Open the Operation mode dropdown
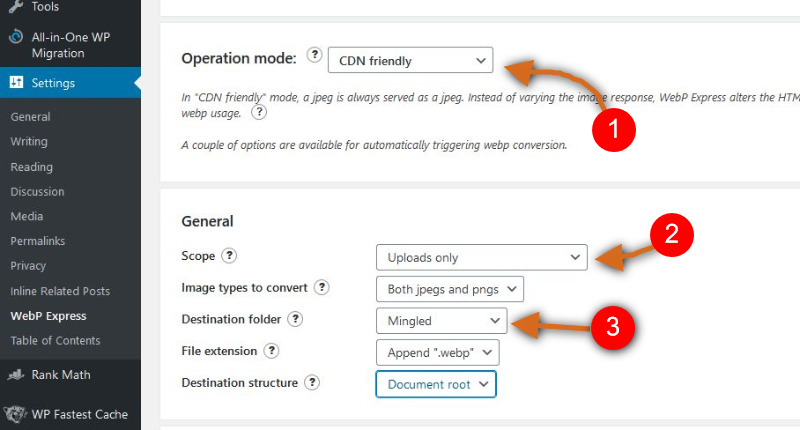Viewport: 800px width, 430px height. click(410, 60)
